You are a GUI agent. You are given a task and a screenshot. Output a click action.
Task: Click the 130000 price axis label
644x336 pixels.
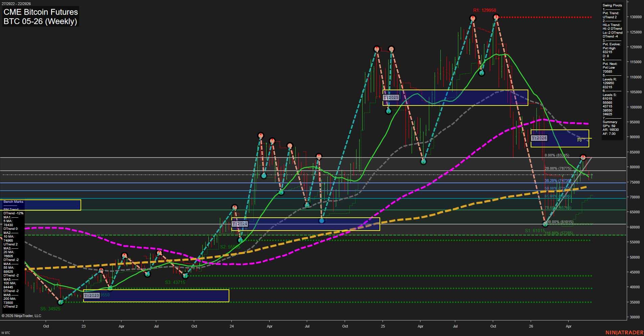click(636, 17)
